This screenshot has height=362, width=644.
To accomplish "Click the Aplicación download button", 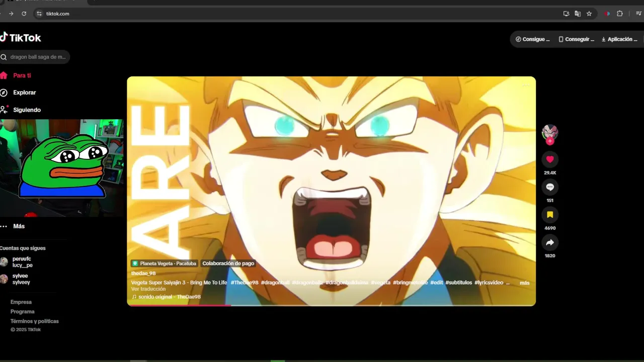I will point(619,39).
